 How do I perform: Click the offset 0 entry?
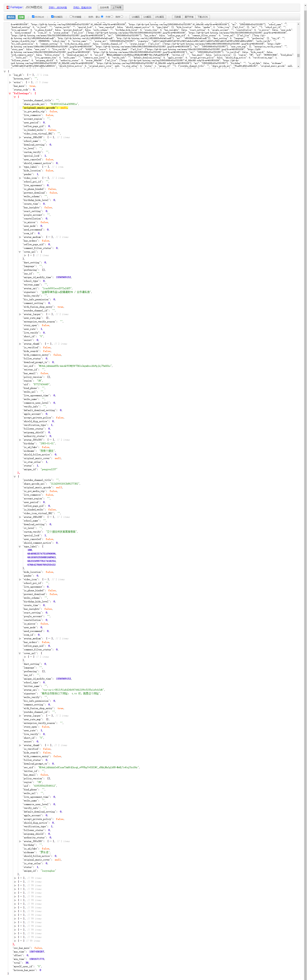(x=21, y=955)
